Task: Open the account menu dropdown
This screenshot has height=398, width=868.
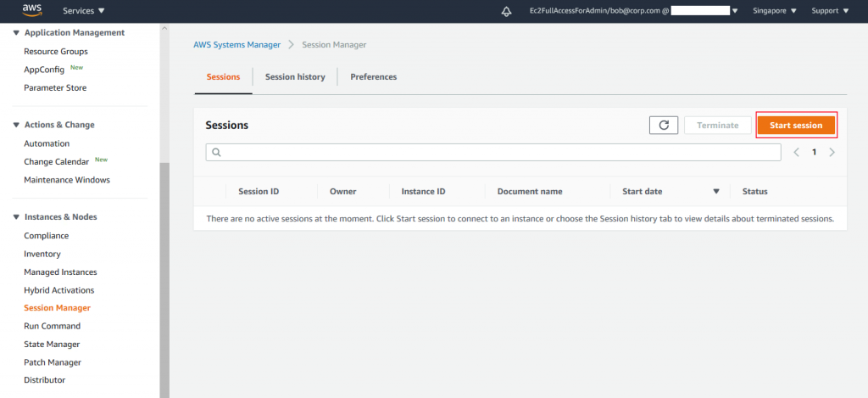Action: tap(633, 10)
